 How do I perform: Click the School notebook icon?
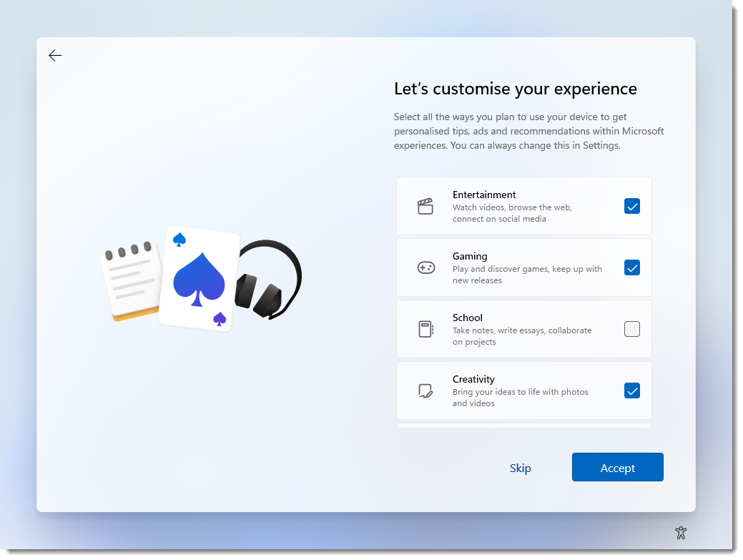pos(425,329)
